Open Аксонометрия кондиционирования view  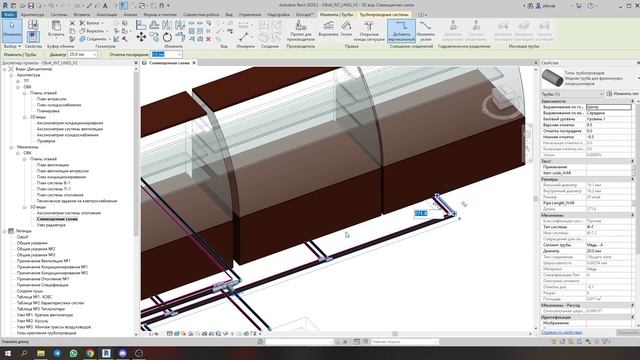tap(70, 123)
